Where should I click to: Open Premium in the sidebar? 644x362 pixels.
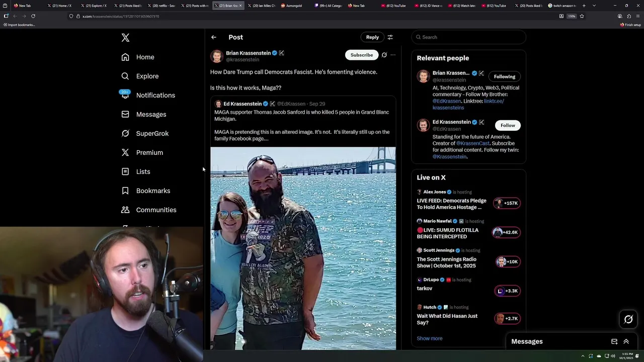coord(142,152)
